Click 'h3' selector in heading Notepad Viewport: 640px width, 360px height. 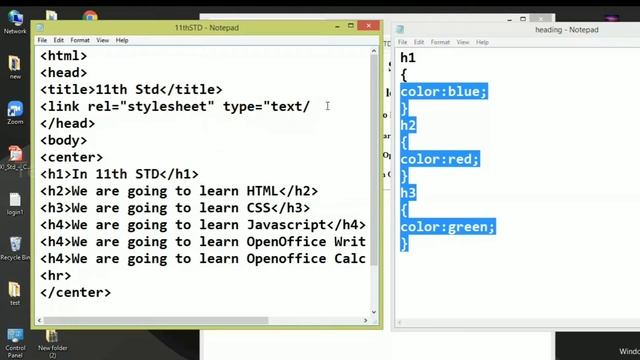point(408,193)
